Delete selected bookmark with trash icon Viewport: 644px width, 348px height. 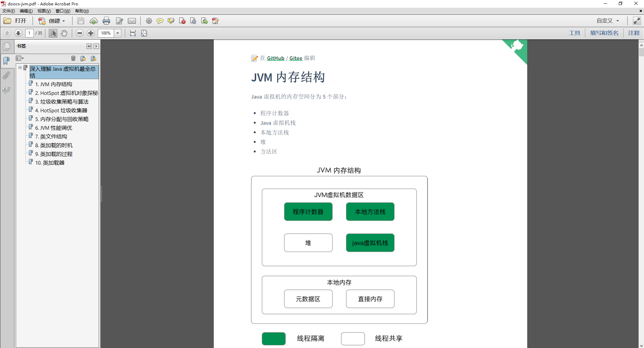(73, 58)
